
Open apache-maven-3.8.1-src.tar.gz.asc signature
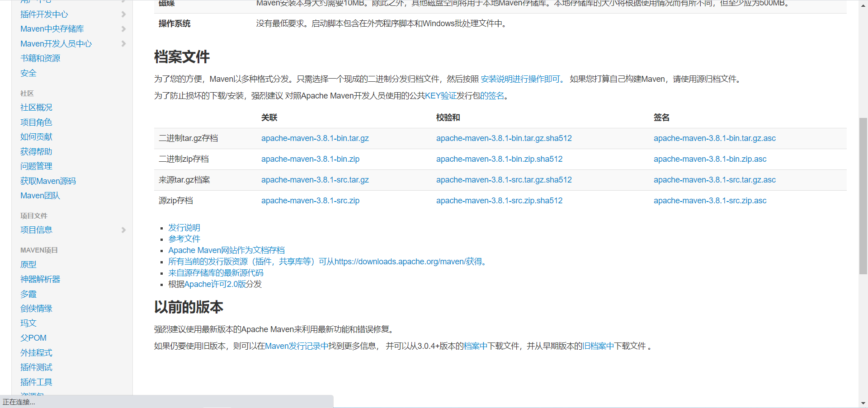pyautogui.click(x=715, y=180)
